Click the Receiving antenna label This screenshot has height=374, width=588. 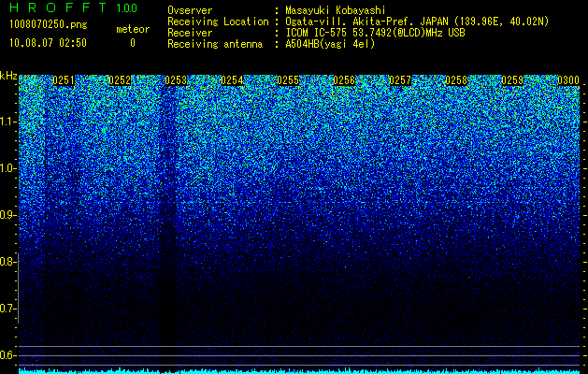215,44
